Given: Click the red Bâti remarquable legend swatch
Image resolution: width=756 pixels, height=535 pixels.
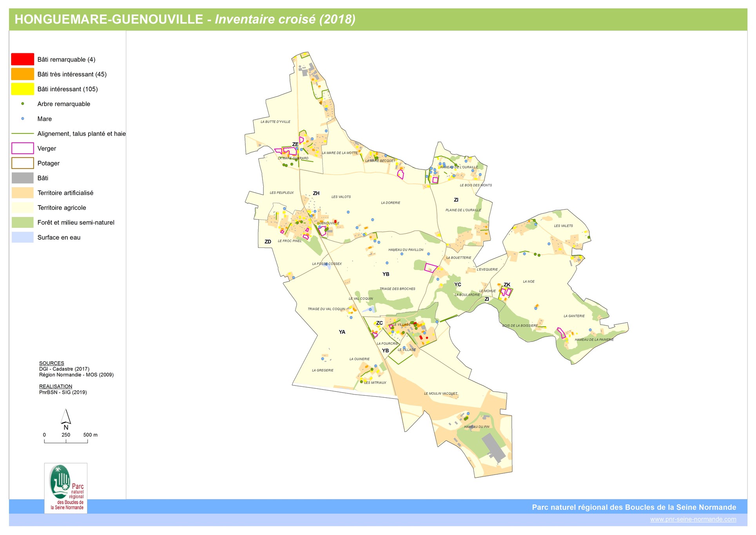Looking at the screenshot, I should point(23,59).
